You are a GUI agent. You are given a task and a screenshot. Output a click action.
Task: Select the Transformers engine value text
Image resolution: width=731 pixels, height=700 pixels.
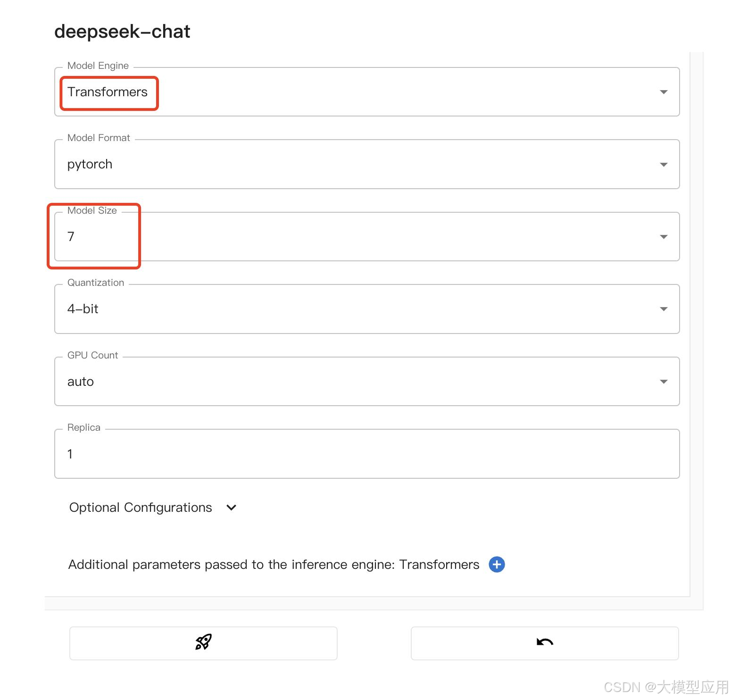(108, 92)
